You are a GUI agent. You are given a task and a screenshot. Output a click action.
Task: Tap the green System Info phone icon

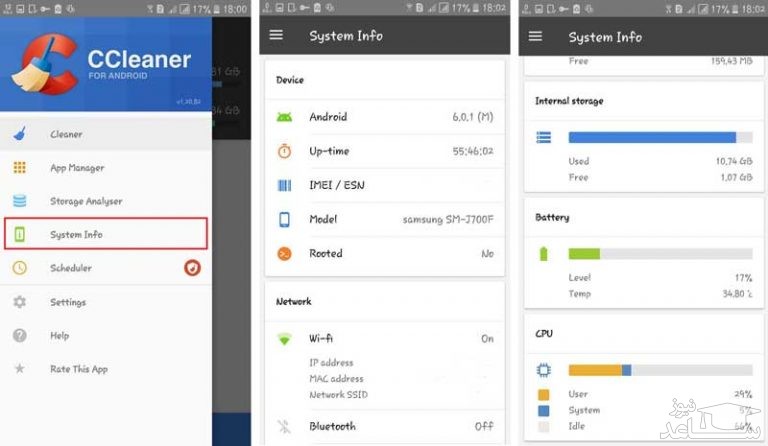(x=19, y=235)
